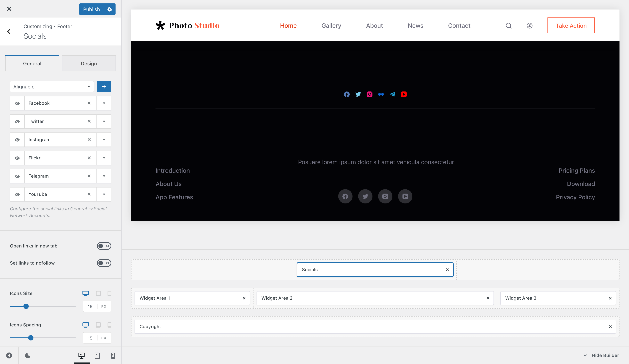Select the Socials builder element

(375, 269)
